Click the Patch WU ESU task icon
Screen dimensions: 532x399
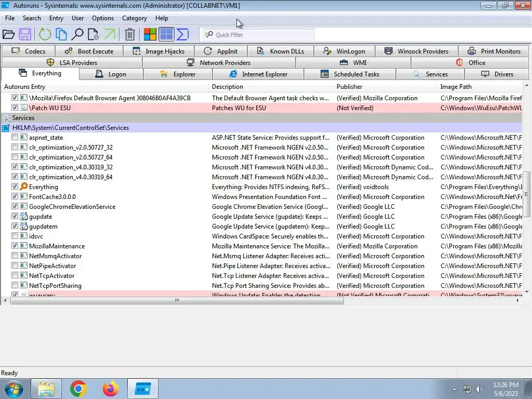tap(24, 108)
